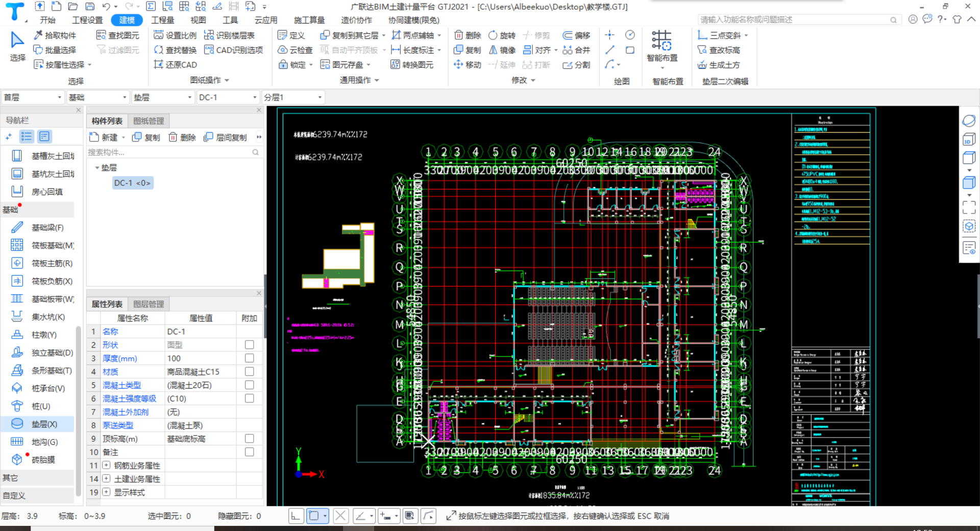Open the 垫层 component type dropdown

pyautogui.click(x=163, y=97)
